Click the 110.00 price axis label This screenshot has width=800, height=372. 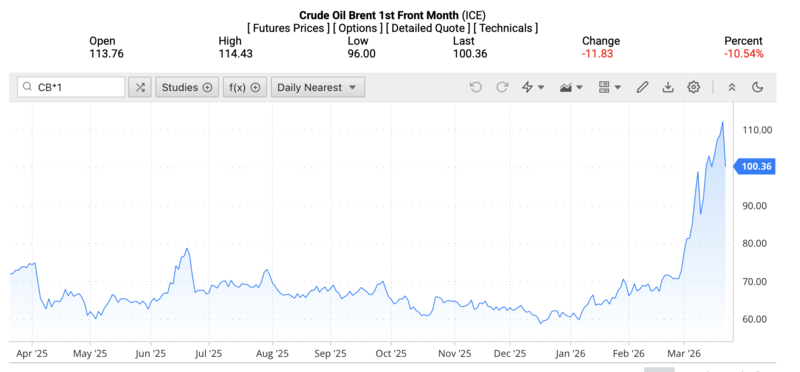click(756, 130)
